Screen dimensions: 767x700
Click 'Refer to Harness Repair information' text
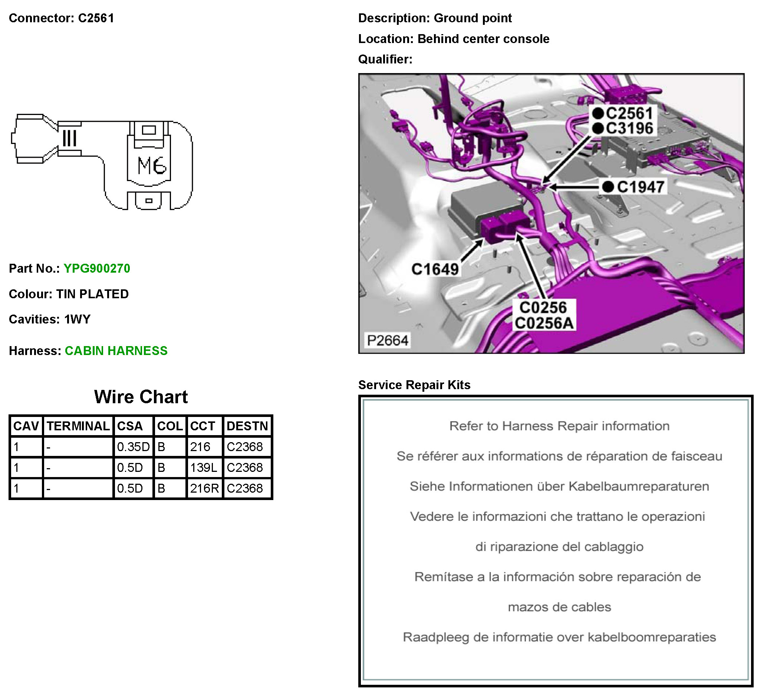point(559,426)
